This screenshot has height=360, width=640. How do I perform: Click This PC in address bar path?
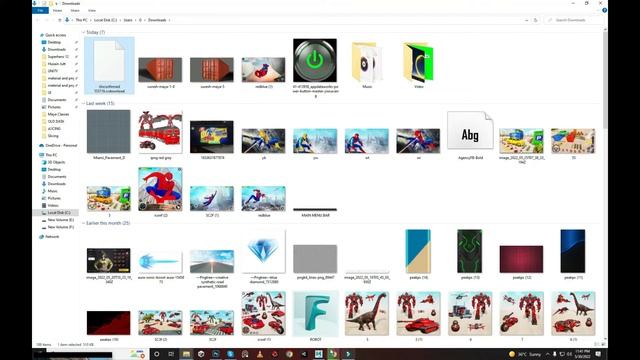click(81, 20)
